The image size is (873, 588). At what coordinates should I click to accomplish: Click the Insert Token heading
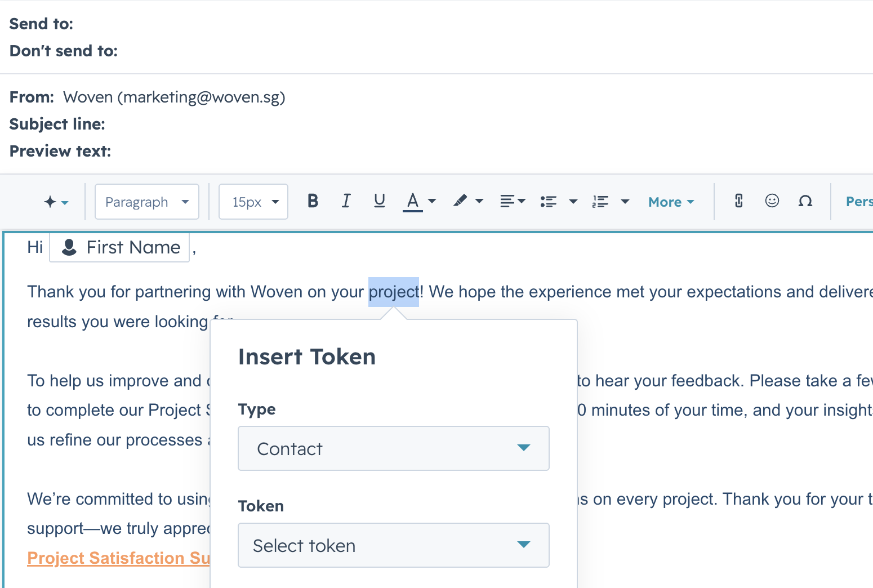pyautogui.click(x=307, y=357)
